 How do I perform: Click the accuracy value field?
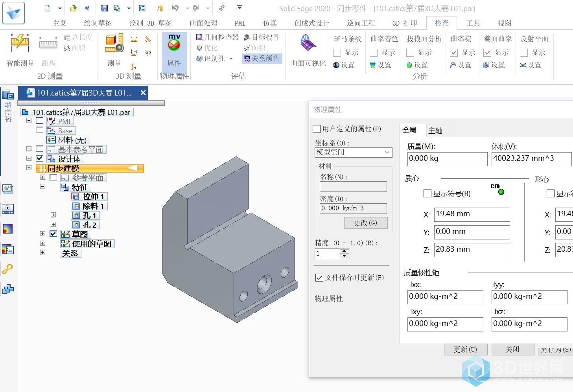pos(327,254)
